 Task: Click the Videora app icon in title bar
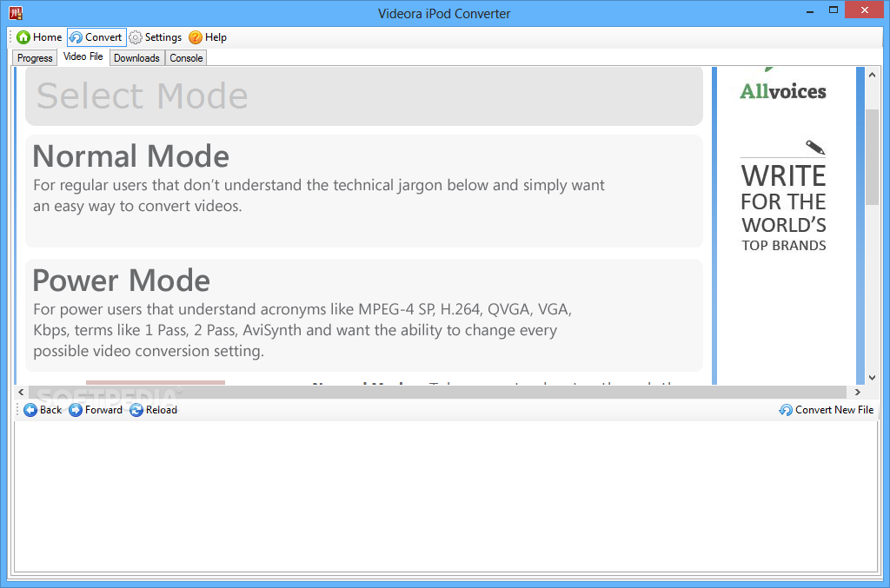[16, 12]
